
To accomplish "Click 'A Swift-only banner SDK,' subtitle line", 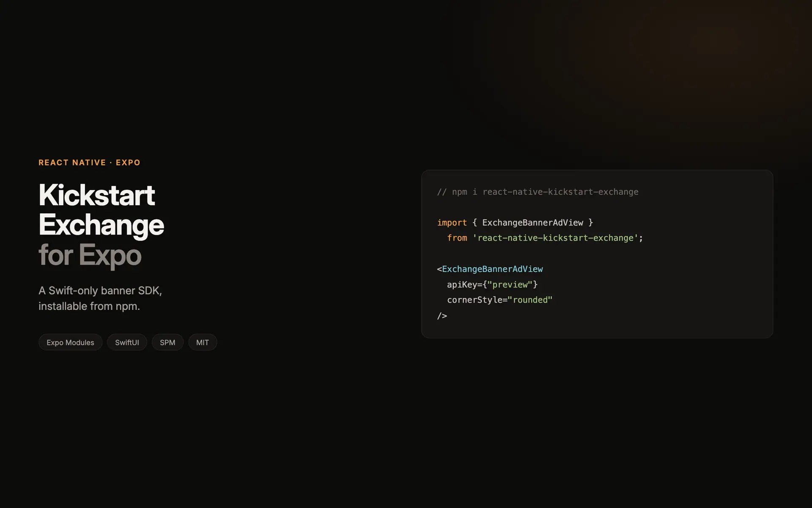I will (x=100, y=290).
